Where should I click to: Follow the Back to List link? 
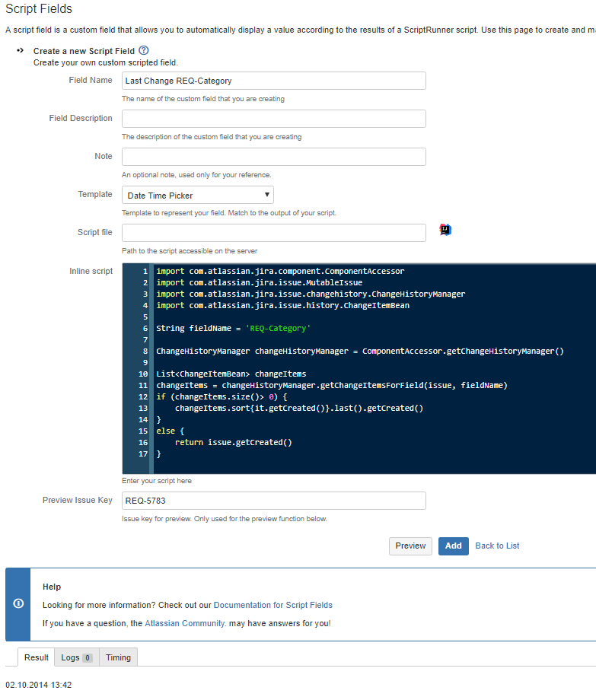pyautogui.click(x=497, y=546)
